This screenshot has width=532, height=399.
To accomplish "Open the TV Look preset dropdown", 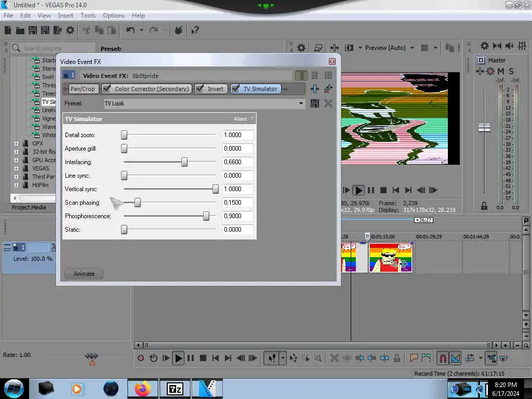I will [x=301, y=103].
